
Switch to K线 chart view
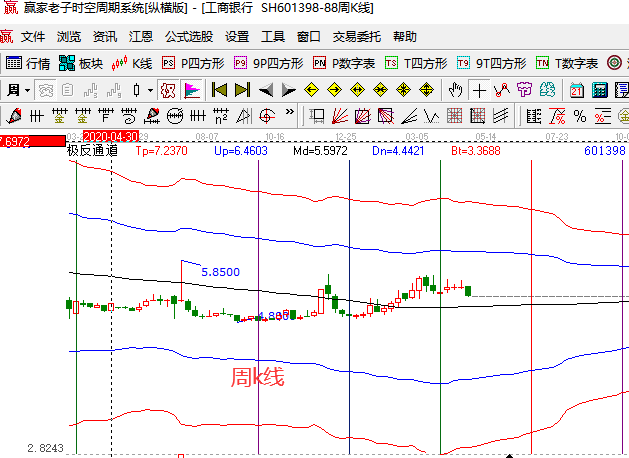click(132, 63)
